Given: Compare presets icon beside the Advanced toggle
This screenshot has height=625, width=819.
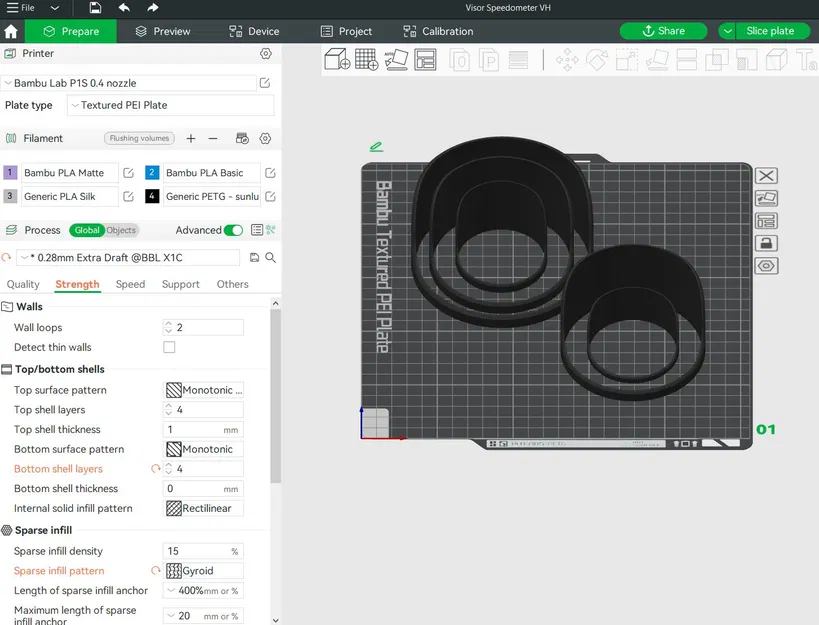Looking at the screenshot, I should tap(271, 230).
